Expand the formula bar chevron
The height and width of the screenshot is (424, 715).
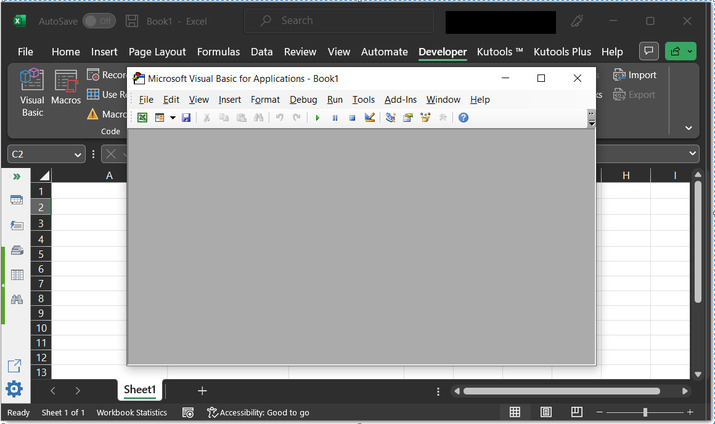click(693, 154)
